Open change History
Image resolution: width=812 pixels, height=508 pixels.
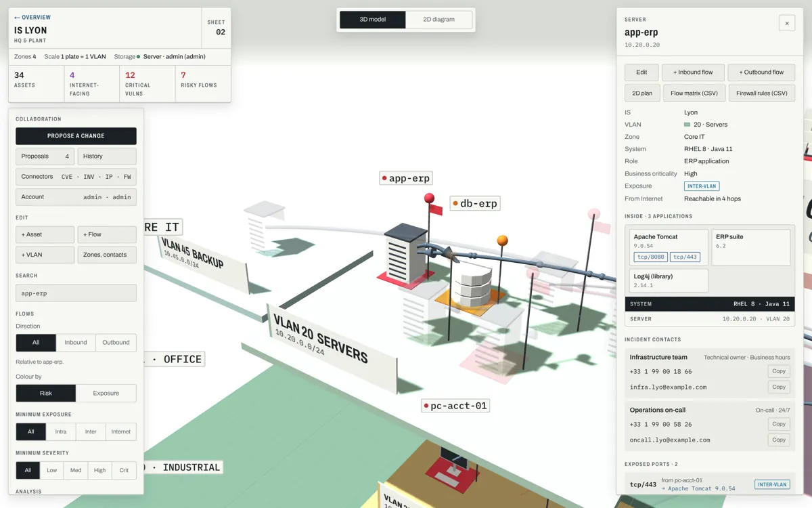(x=107, y=156)
